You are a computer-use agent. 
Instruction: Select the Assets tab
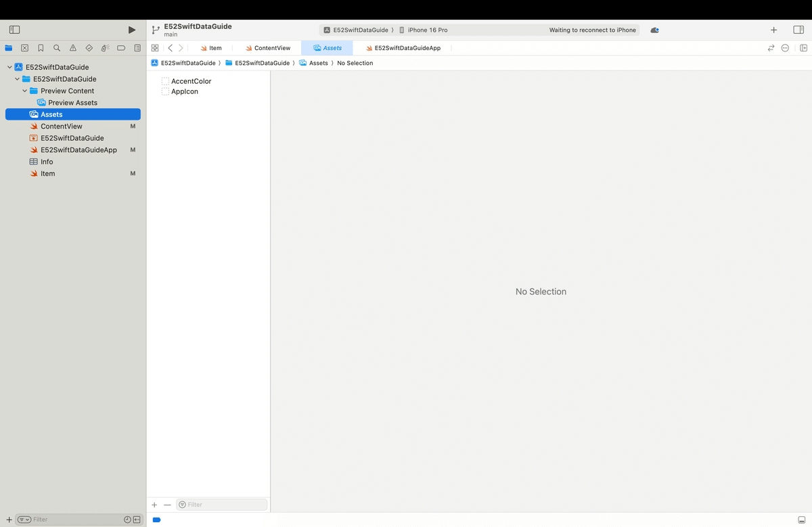328,48
